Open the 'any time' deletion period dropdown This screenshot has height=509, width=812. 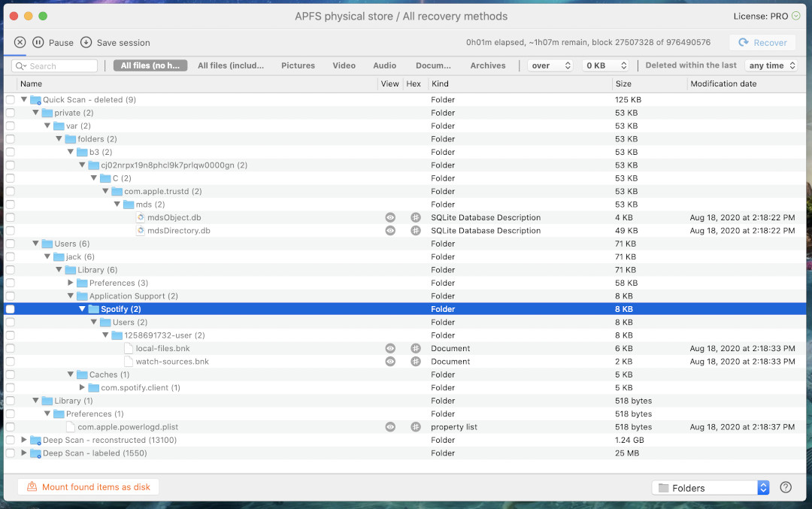click(771, 65)
